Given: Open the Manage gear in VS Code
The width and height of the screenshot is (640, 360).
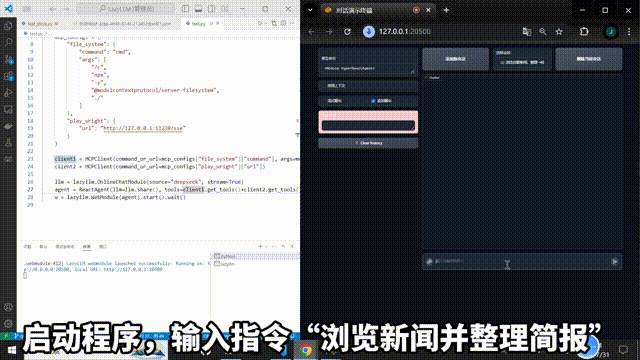Looking at the screenshot, I should [x=8, y=324].
